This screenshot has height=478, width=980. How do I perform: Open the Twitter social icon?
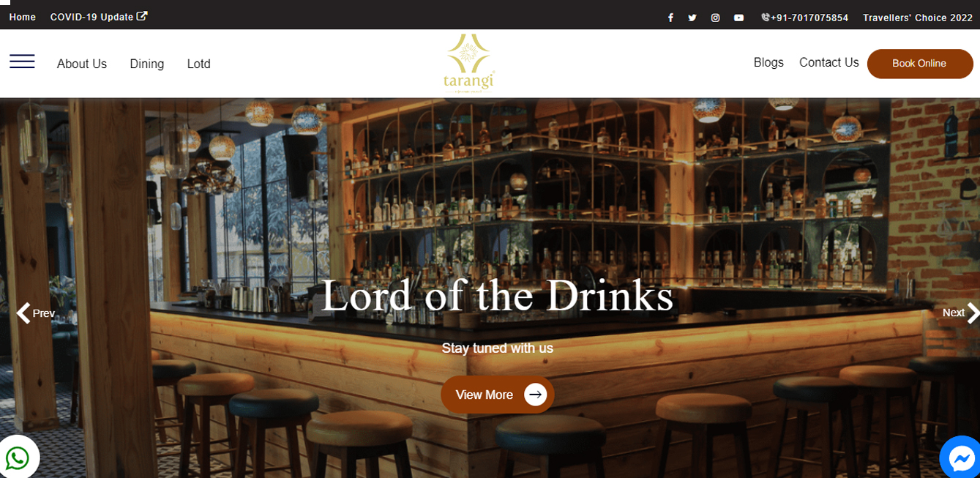point(692,18)
